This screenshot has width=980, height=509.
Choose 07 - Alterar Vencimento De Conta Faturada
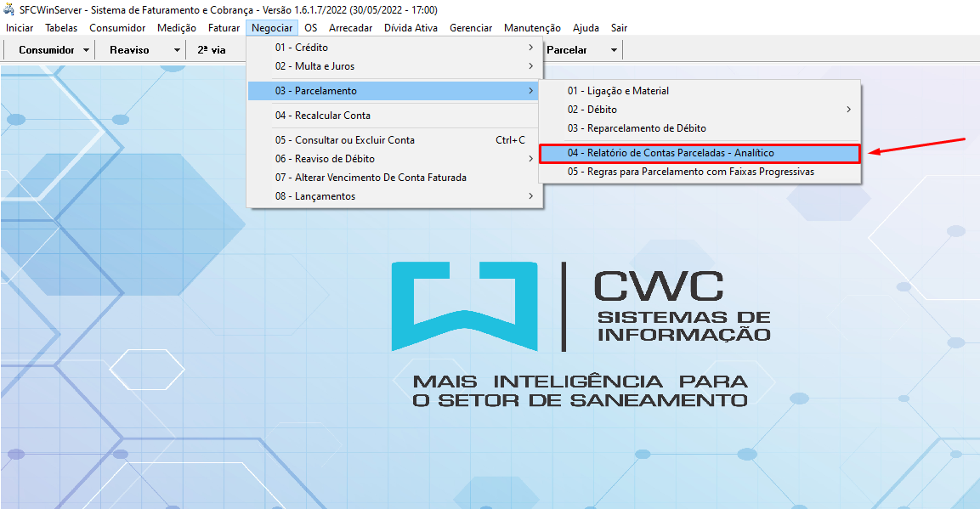[x=370, y=178]
